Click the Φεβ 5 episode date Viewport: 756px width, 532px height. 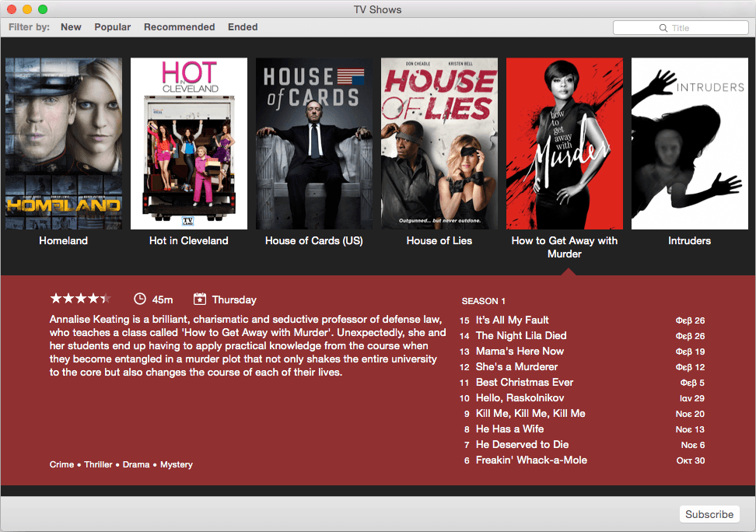click(x=692, y=383)
